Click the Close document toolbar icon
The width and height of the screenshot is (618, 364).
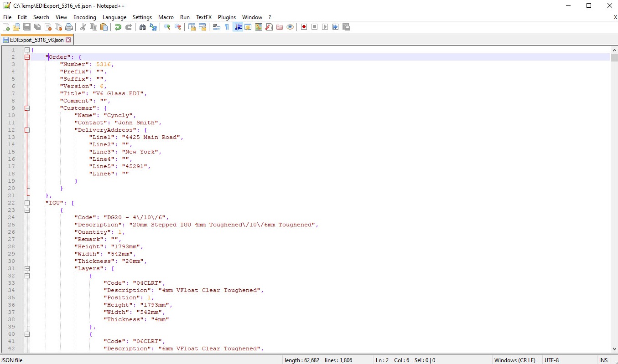click(48, 27)
